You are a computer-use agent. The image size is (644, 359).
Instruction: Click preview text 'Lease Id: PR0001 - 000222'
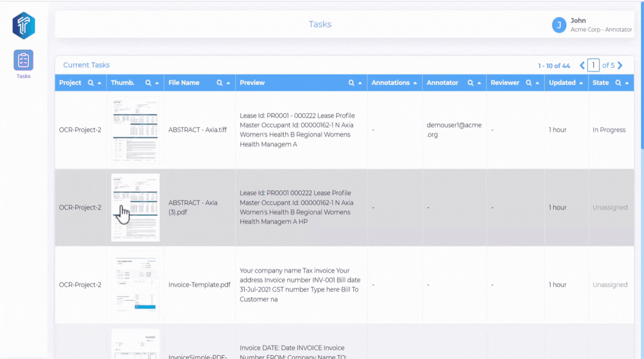tap(297, 130)
